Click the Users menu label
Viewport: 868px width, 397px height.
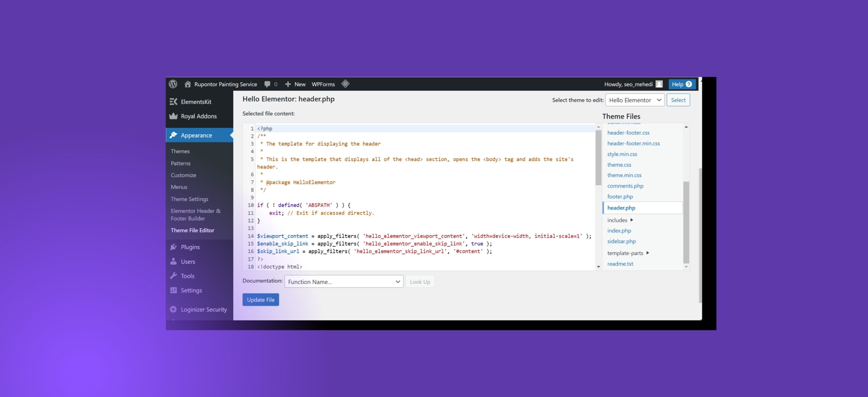[x=188, y=262]
